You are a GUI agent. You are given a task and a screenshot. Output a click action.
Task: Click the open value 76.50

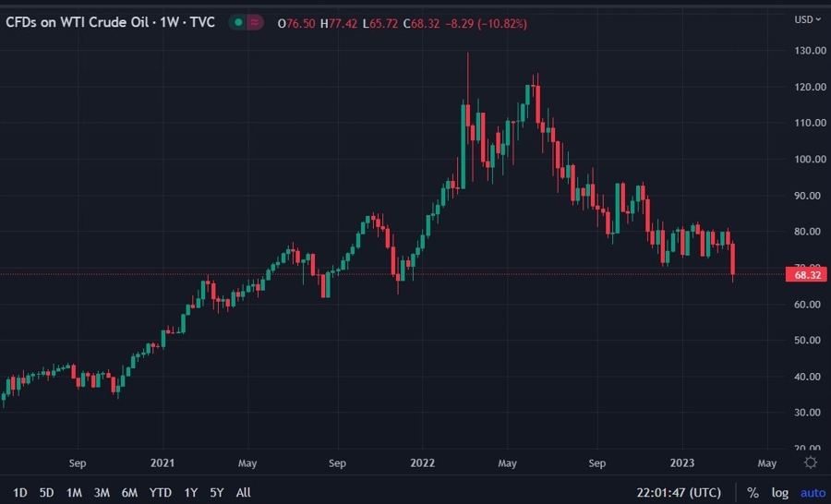tap(300, 24)
